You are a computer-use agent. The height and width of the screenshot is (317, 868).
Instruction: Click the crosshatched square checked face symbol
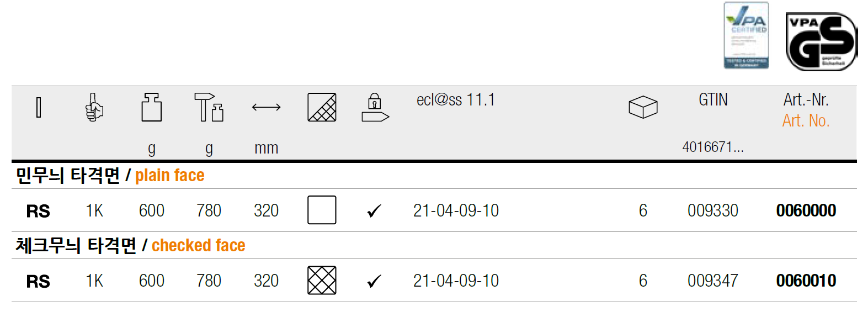point(322,281)
